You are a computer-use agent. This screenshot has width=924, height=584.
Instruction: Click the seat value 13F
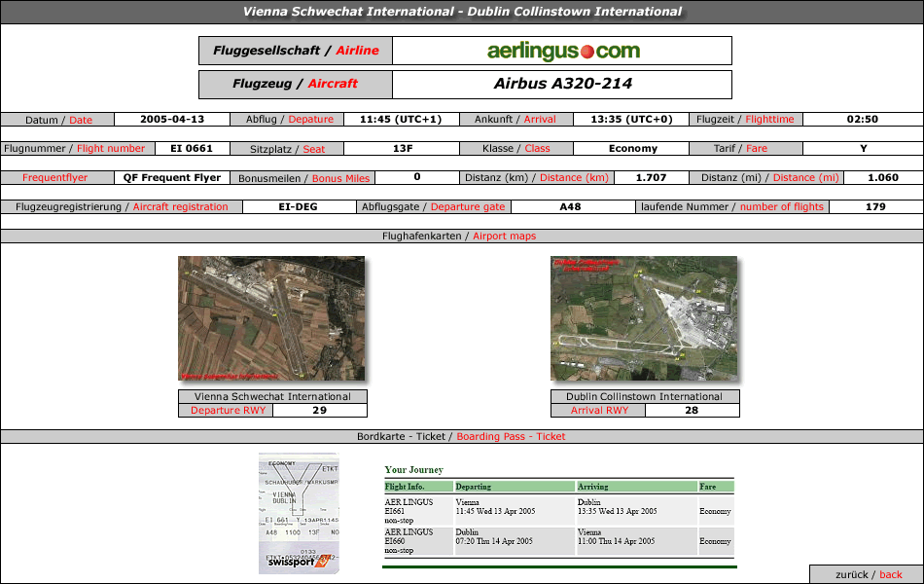[403, 149]
